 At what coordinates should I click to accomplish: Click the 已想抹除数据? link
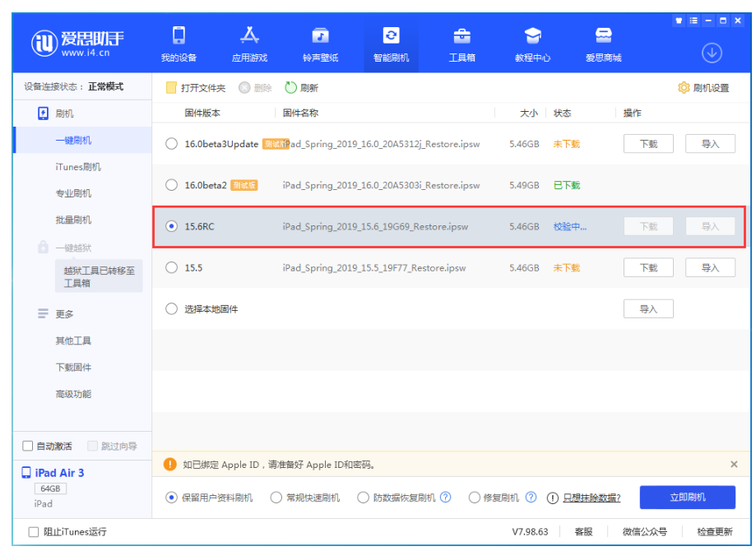[x=591, y=498]
